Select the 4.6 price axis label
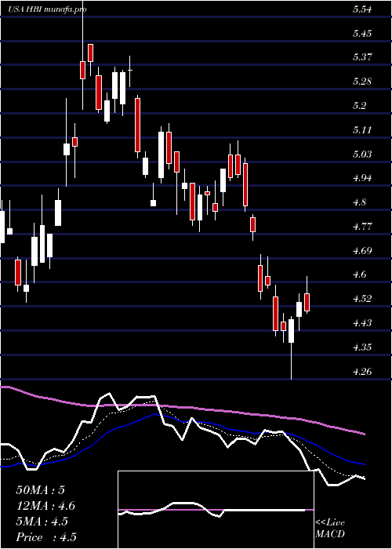Viewport: 392px width, 549px height. click(359, 274)
